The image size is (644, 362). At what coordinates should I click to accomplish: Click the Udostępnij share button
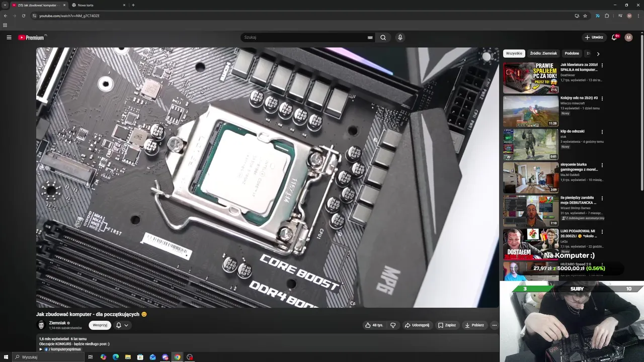point(417,325)
